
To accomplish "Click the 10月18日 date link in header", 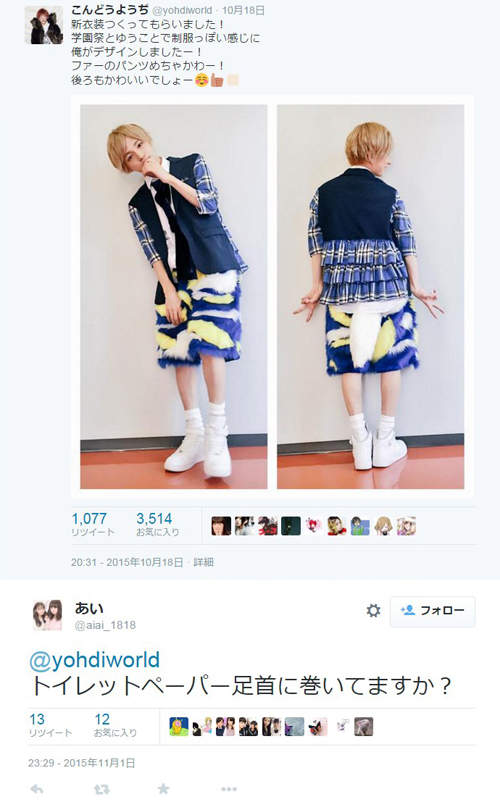I will pyautogui.click(x=243, y=10).
